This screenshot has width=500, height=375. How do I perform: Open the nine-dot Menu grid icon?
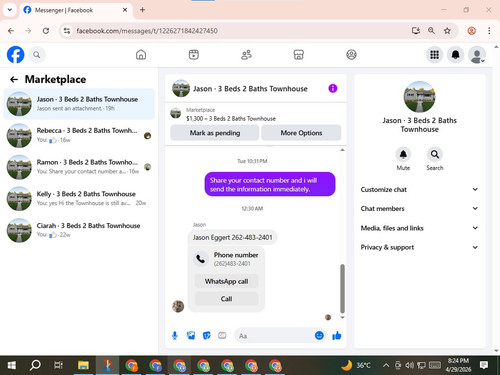tap(434, 55)
